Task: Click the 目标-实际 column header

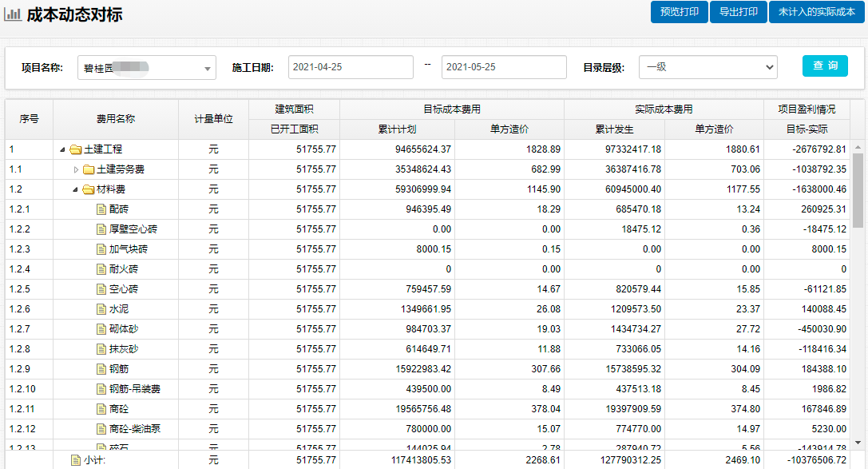Action: [x=807, y=129]
